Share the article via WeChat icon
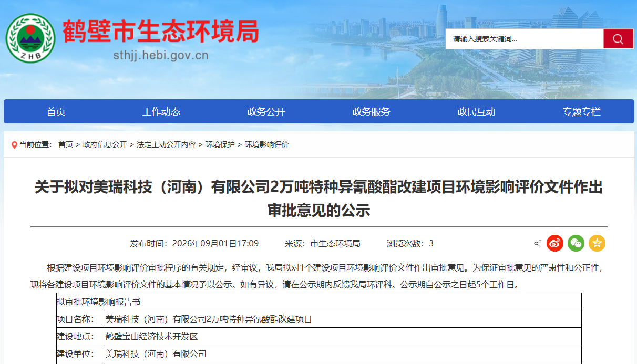The width and height of the screenshot is (637, 364). click(x=576, y=243)
